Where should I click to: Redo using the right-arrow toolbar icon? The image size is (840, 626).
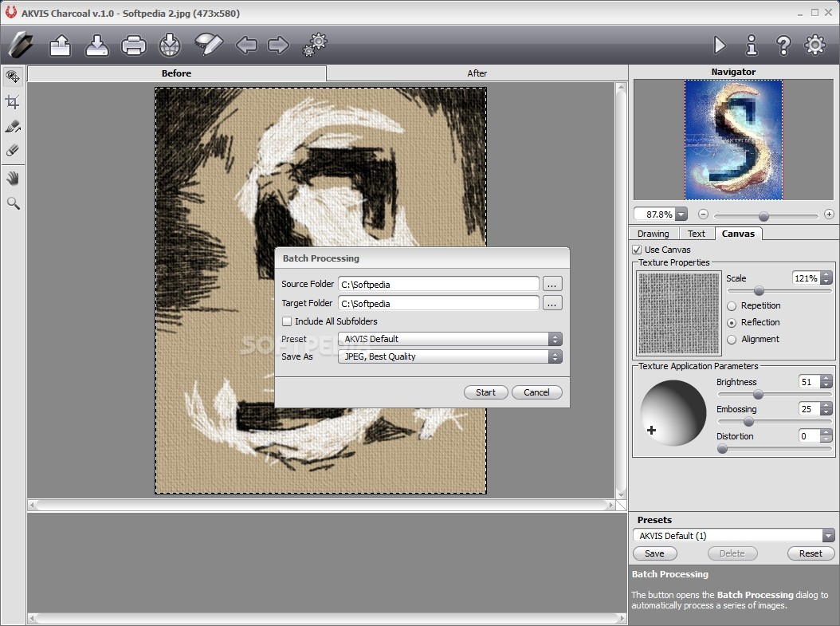point(278,45)
